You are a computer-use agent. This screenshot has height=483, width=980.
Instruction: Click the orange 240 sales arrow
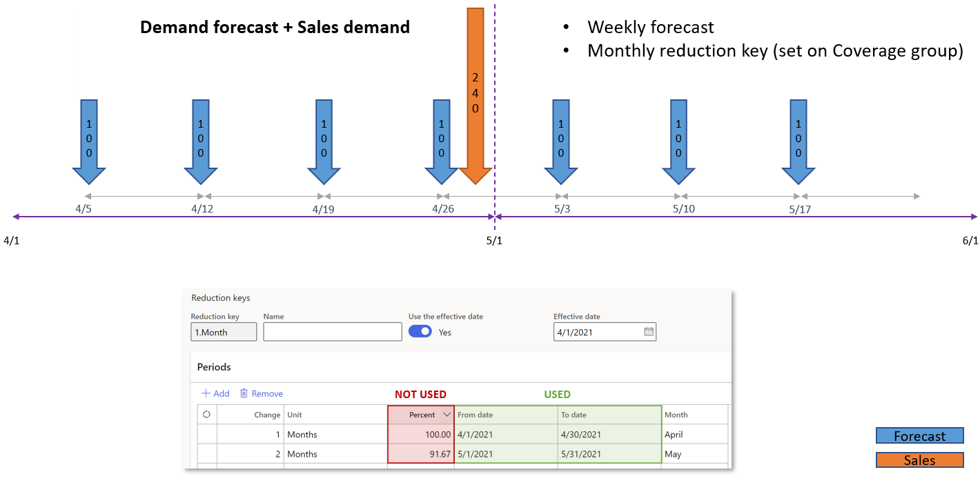click(x=476, y=96)
